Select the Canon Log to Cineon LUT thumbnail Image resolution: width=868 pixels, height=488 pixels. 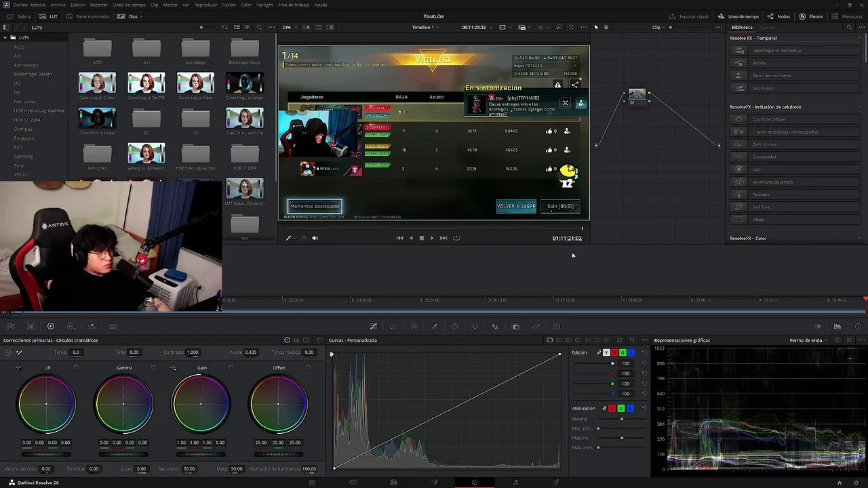coord(97,83)
